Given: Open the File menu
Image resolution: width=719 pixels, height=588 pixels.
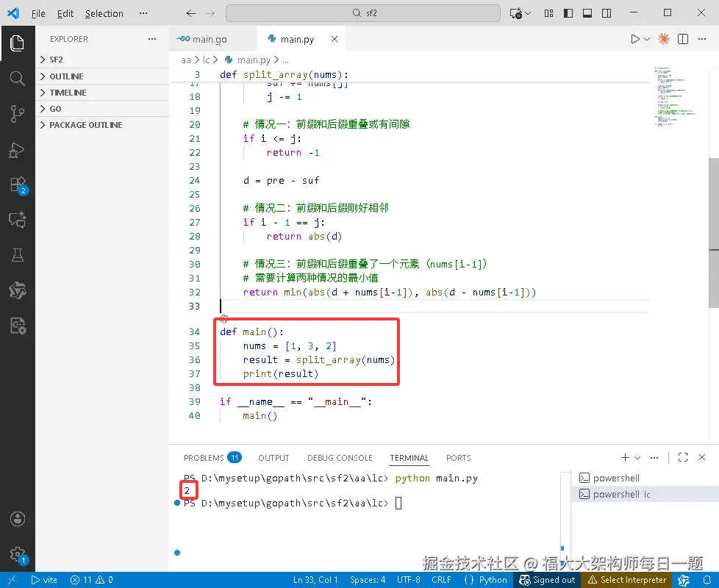Looking at the screenshot, I should coord(38,13).
